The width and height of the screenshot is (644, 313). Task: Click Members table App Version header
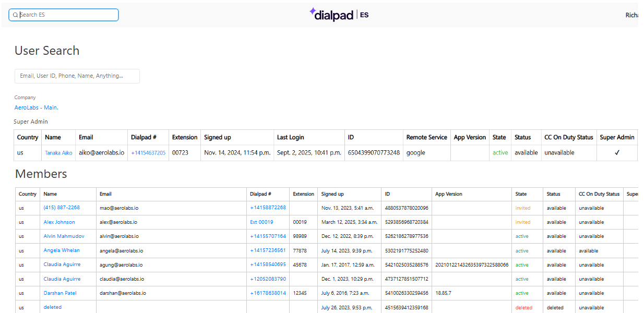tap(449, 194)
